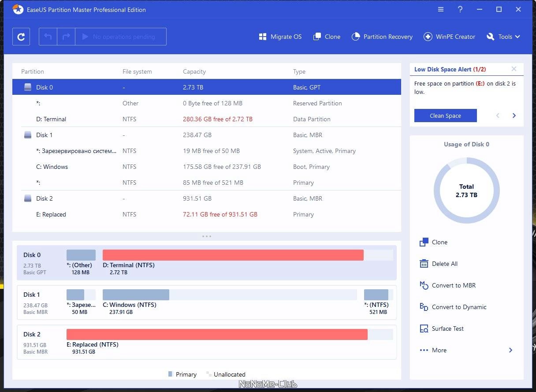Click the Disk 1 icon in list
Image resolution: width=536 pixels, height=392 pixels.
(x=28, y=135)
